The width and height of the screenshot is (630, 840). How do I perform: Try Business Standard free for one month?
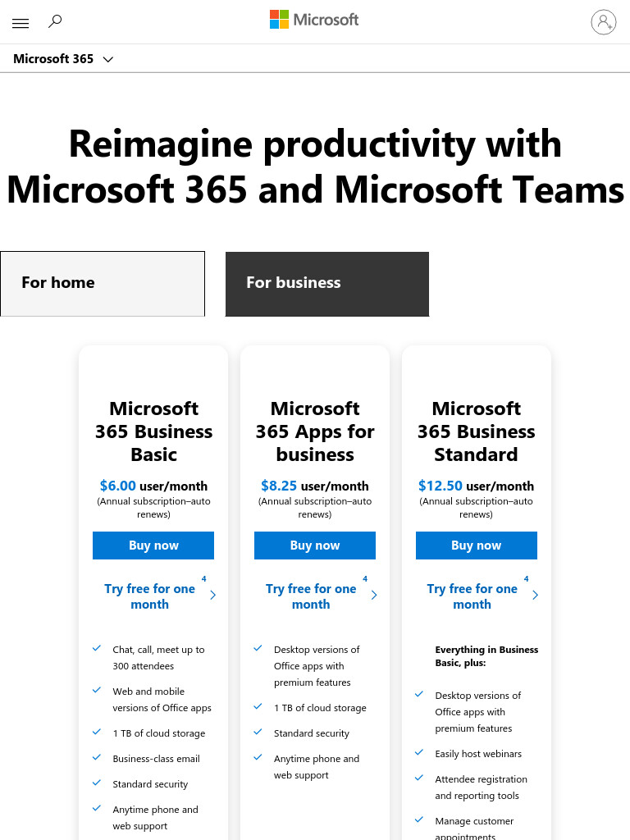[472, 596]
